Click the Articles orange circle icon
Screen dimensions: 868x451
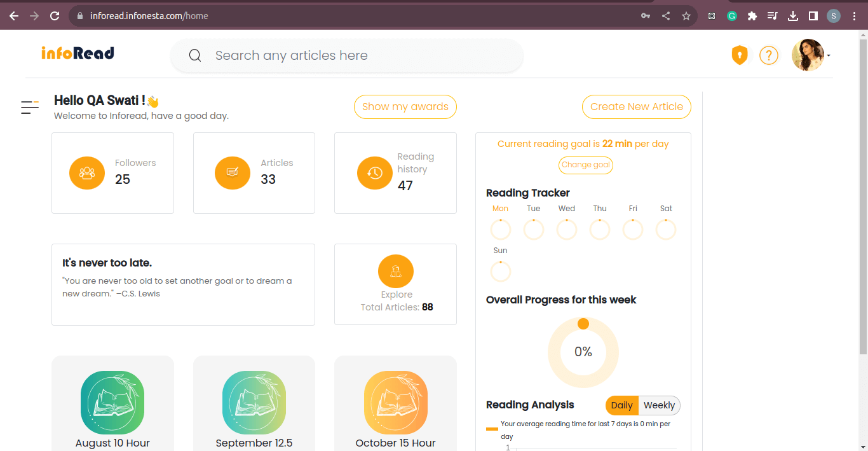pos(233,172)
